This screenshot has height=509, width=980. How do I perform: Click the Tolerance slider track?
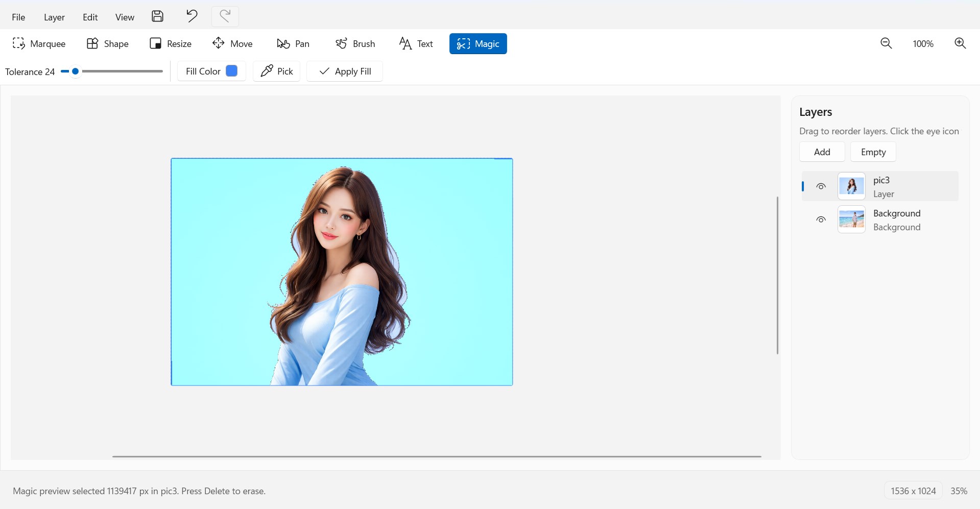click(x=112, y=71)
